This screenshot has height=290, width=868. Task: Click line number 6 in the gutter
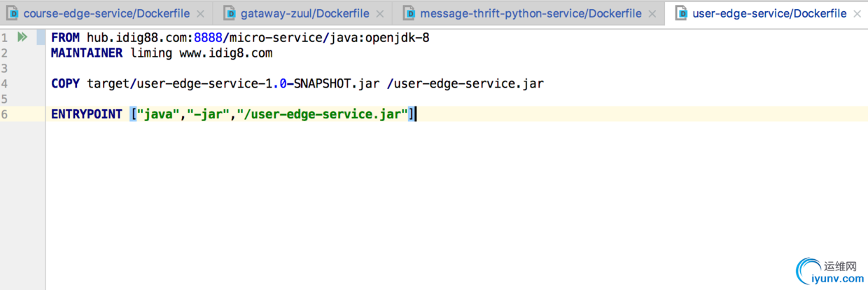(x=4, y=114)
